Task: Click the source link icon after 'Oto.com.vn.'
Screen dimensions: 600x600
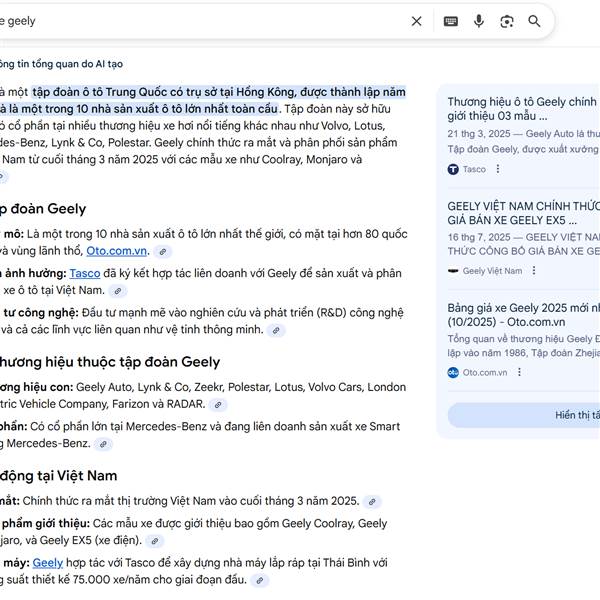Action: tap(163, 252)
